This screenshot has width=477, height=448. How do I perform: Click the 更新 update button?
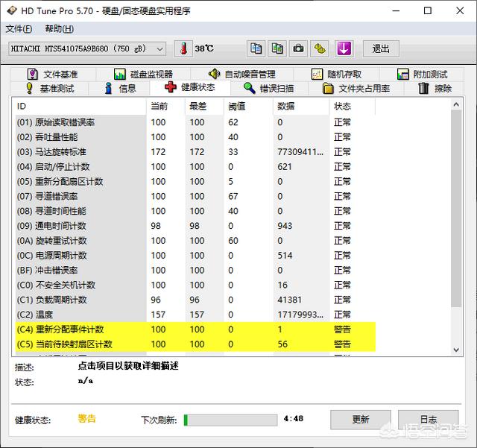click(361, 420)
